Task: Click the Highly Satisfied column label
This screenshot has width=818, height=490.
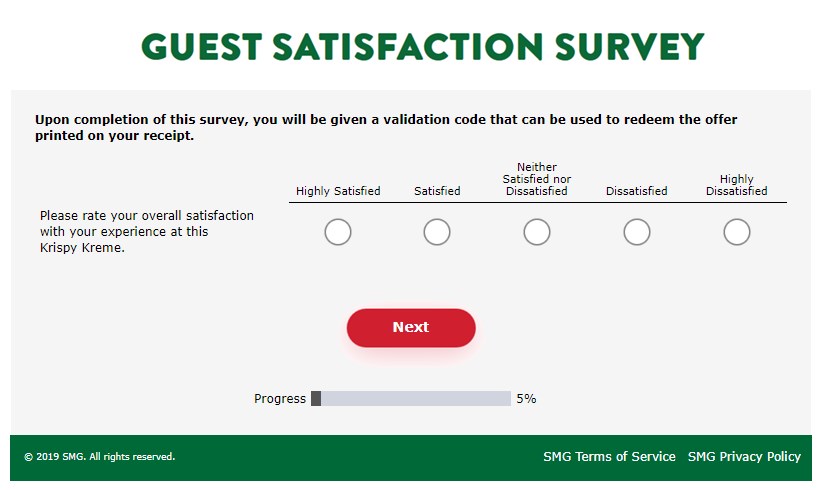Action: point(338,191)
